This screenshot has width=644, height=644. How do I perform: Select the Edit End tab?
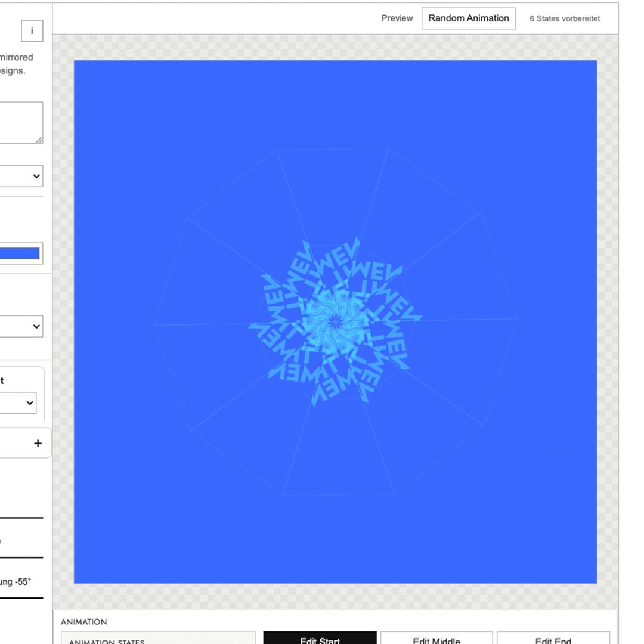(553, 639)
